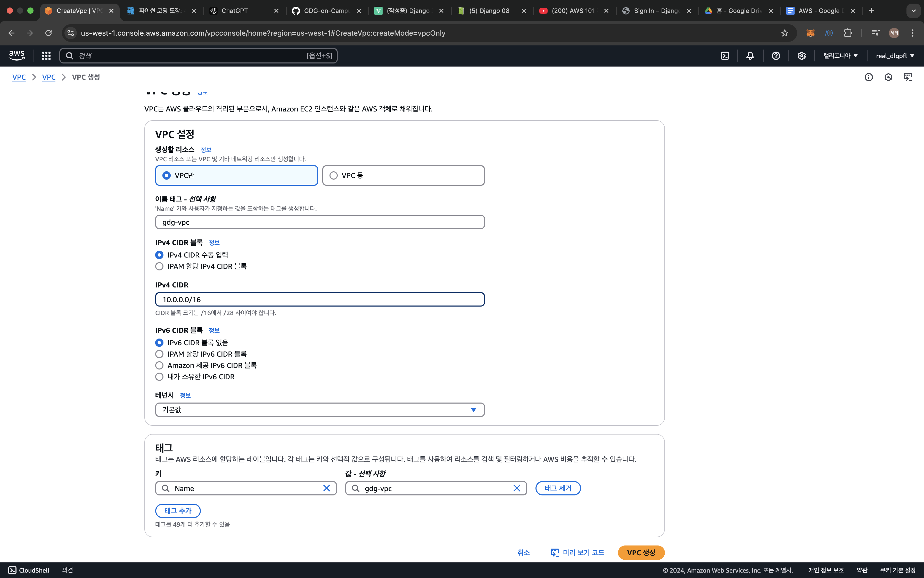Go back to the previous page
The width and height of the screenshot is (924, 578).
coord(11,33)
